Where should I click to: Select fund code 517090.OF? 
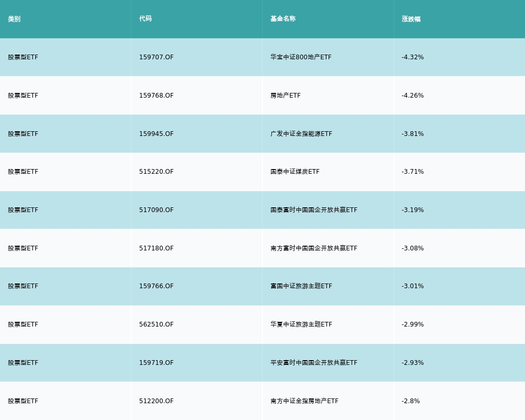156,210
